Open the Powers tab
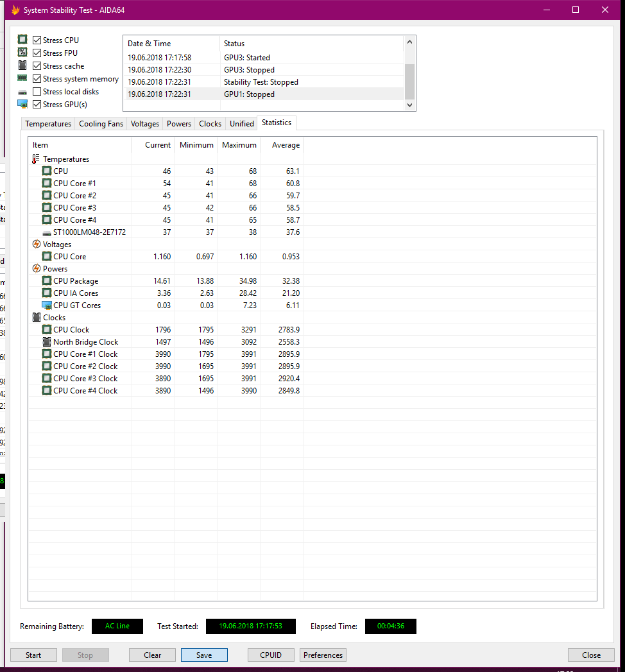This screenshot has height=672, width=625. [x=178, y=123]
